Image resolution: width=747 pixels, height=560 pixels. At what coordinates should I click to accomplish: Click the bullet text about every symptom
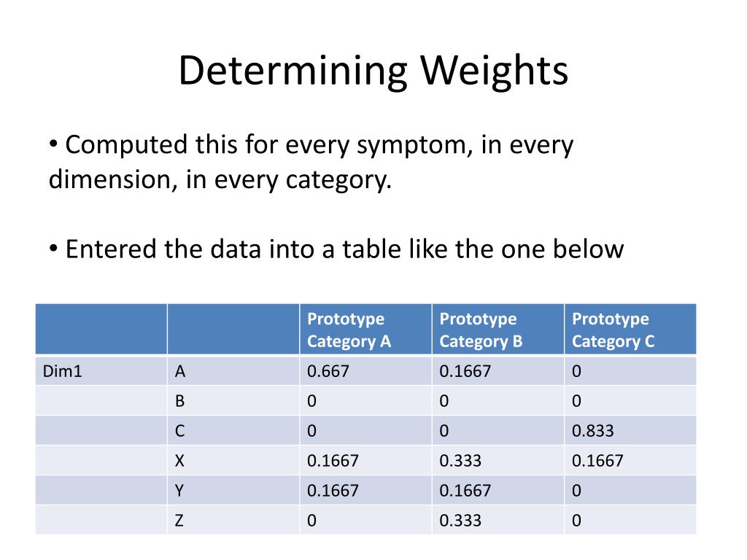click(311, 162)
